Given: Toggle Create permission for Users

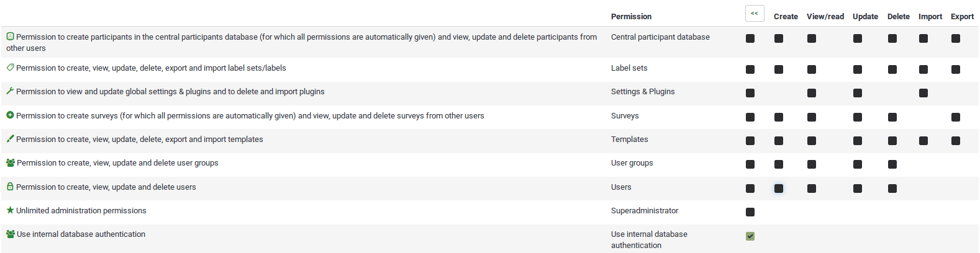Looking at the screenshot, I should click(779, 189).
